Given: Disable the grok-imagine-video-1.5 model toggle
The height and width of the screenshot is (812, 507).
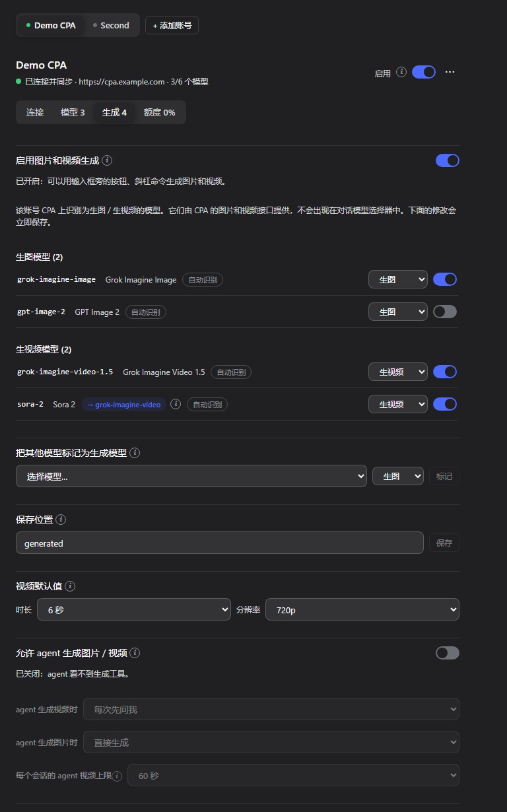Looking at the screenshot, I should click(445, 372).
